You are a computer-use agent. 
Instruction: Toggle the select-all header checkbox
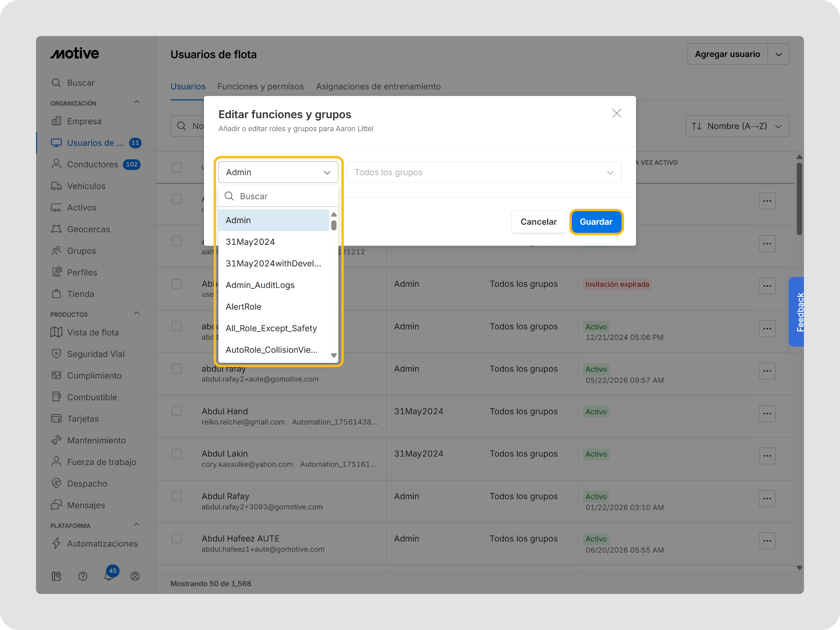coord(177,168)
